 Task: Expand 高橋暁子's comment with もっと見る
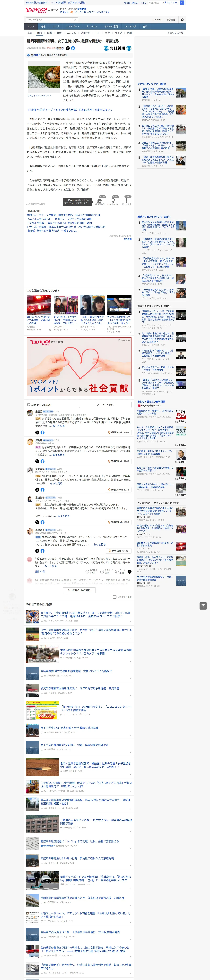coord(100,544)
